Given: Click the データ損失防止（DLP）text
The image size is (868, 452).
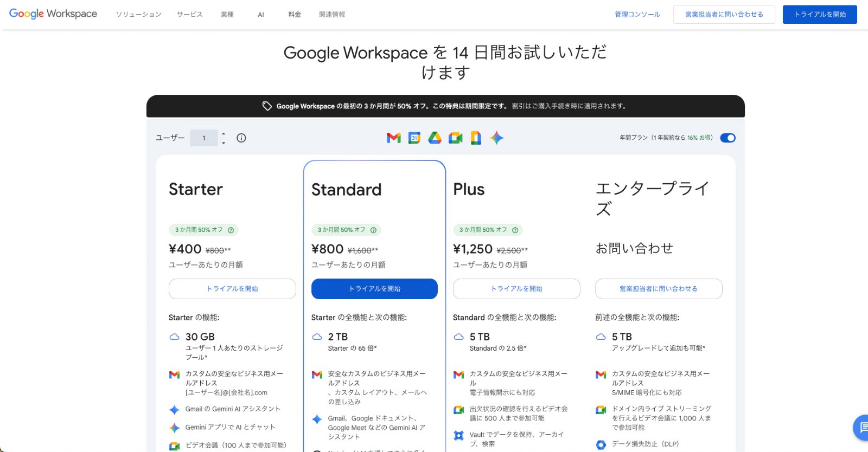Looking at the screenshot, I should (646, 444).
